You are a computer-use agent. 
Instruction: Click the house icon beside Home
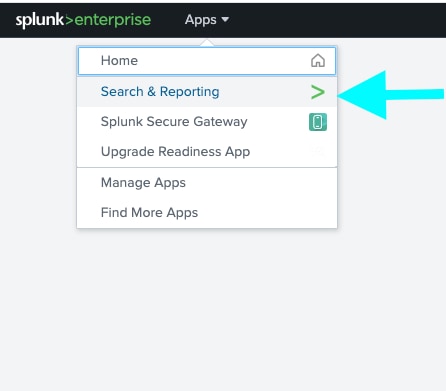click(318, 61)
